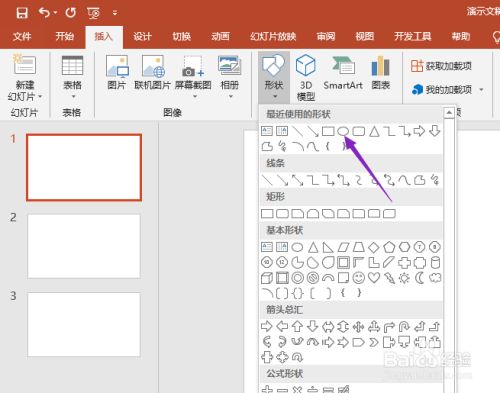Collapse the 形状 gallery dropdown button
This screenshot has width=500, height=393.
tap(274, 77)
